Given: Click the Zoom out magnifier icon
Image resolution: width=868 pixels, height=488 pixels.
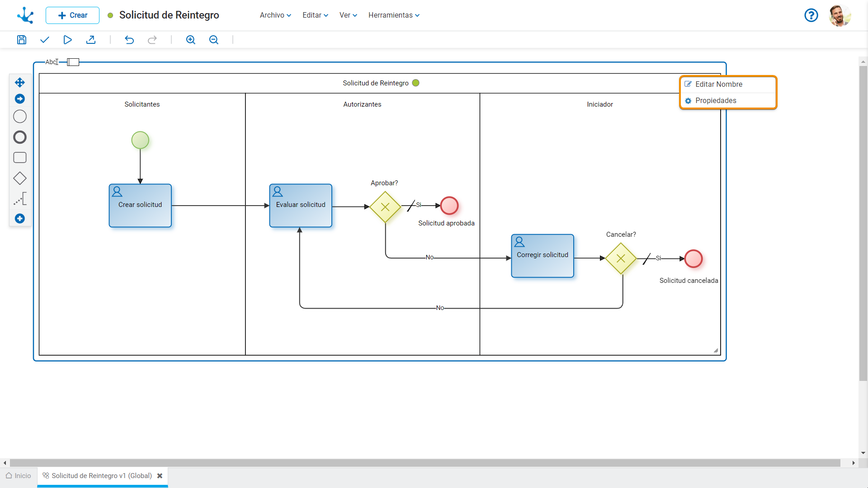Looking at the screenshot, I should point(214,40).
